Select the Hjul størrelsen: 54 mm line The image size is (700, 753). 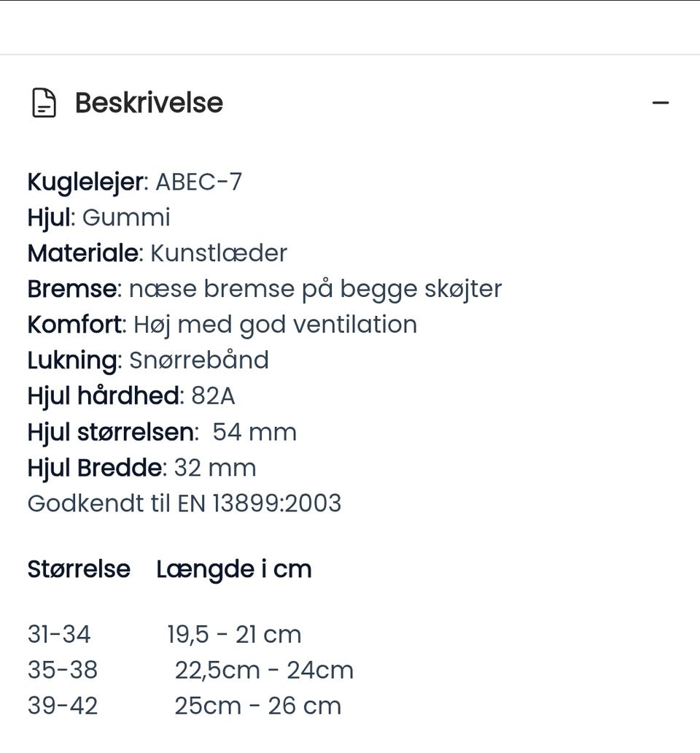161,432
